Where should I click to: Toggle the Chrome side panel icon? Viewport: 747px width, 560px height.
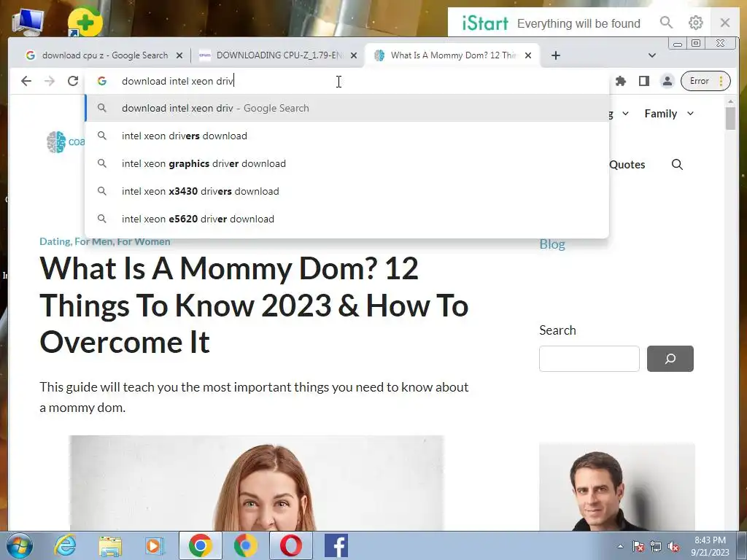644,81
